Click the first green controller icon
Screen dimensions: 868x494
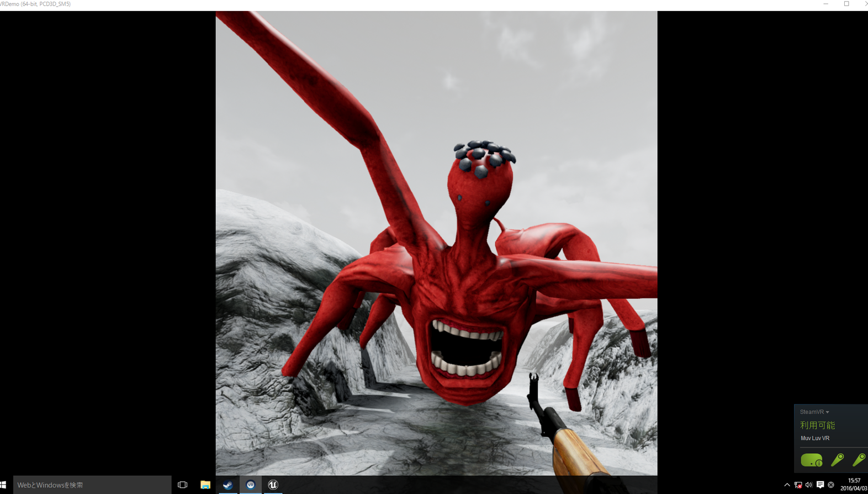click(837, 460)
